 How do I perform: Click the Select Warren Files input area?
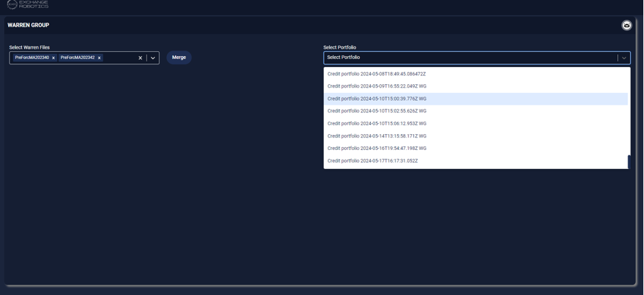tap(120, 58)
